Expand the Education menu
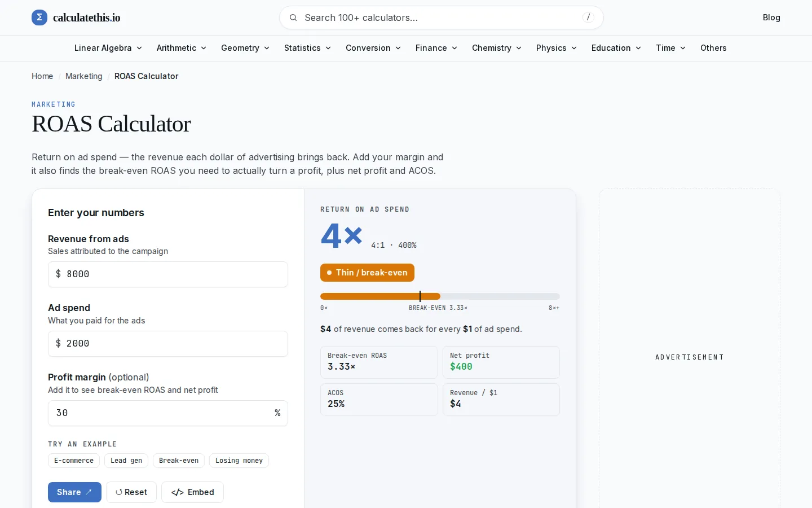 click(x=616, y=48)
